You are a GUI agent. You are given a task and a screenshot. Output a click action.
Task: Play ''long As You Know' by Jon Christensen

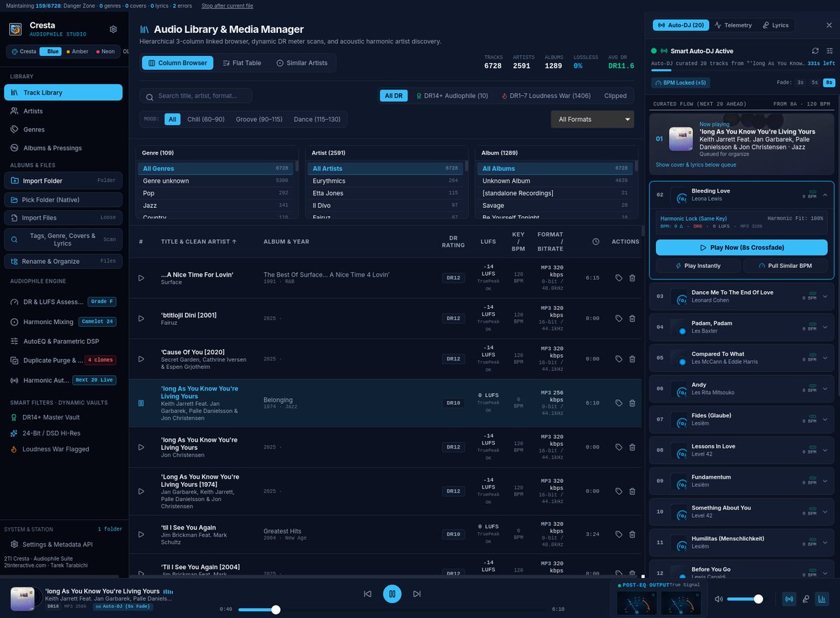tap(141, 447)
